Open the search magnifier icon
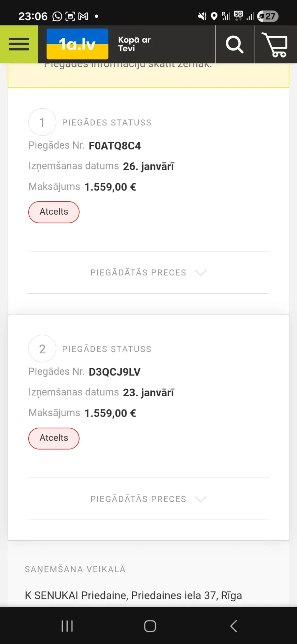This screenshot has height=644, width=297. 234,44
